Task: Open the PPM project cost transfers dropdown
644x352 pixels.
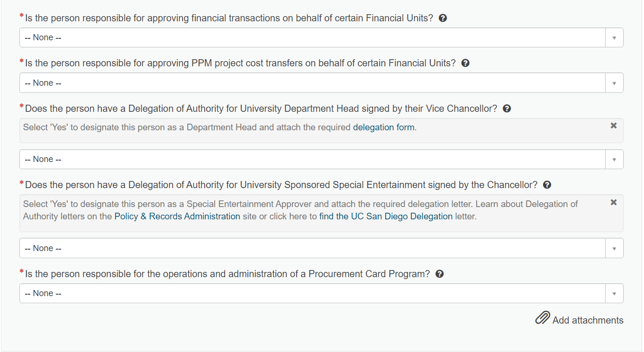Action: (x=321, y=83)
